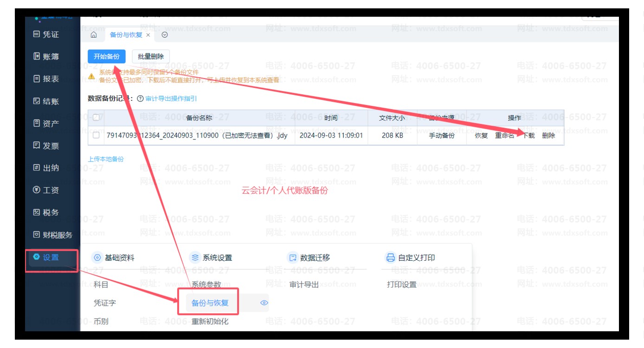Open the tab list dropdown circle icon
644x348 pixels.
coord(164,35)
